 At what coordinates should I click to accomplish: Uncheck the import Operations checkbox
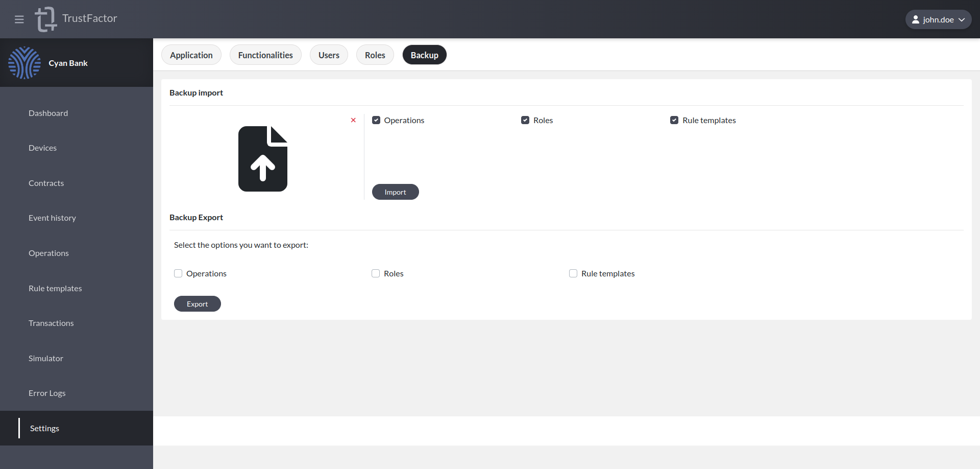coord(376,120)
